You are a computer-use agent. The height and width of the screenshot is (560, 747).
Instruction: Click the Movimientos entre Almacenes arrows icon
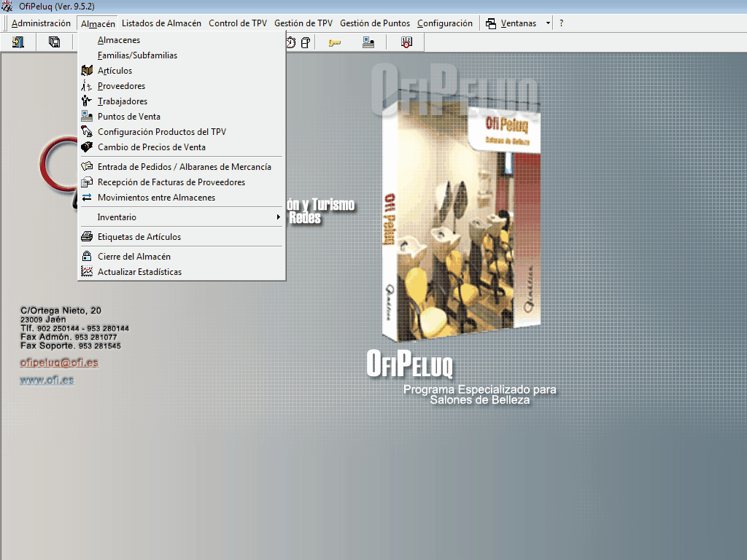coord(87,197)
